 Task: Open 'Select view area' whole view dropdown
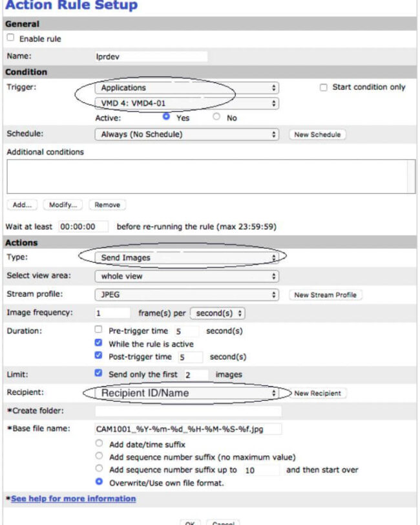[x=187, y=276]
